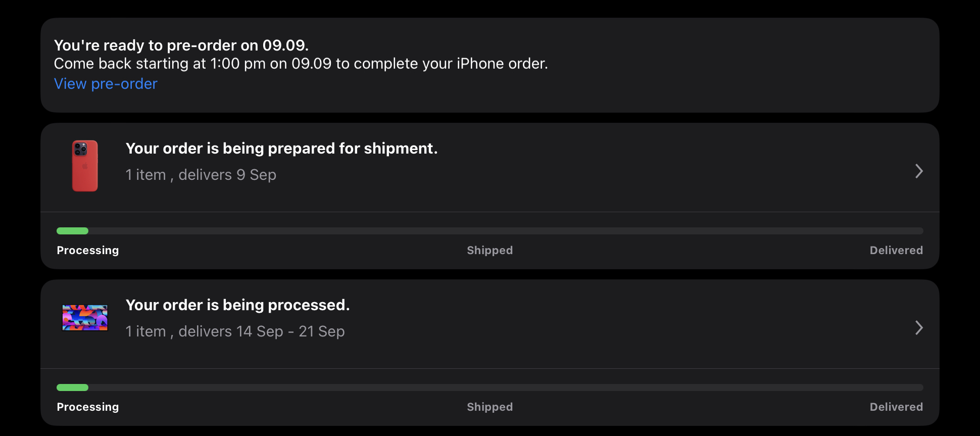Open the "View pre-order" link
980x436 pixels.
click(106, 84)
